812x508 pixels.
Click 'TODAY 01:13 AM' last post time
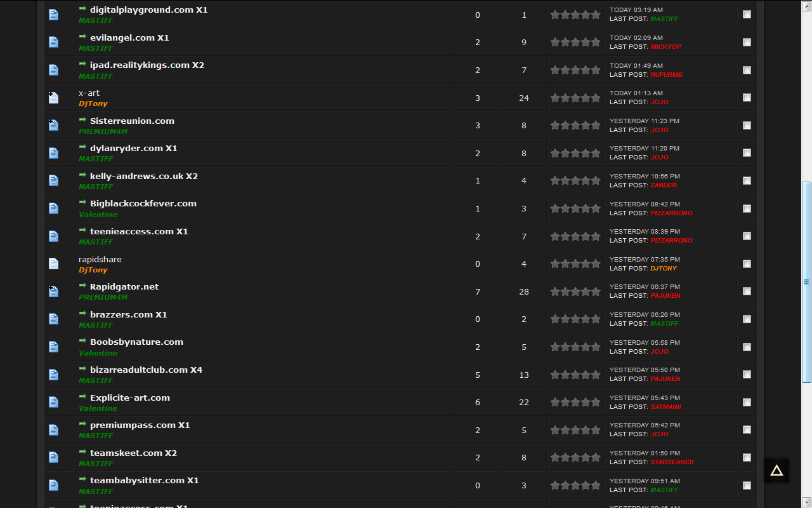[x=636, y=93]
